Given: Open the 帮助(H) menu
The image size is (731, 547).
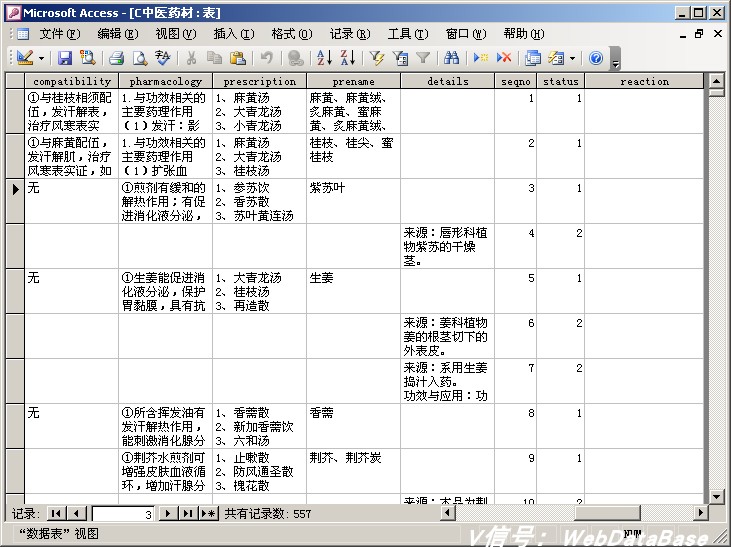Looking at the screenshot, I should [524, 34].
